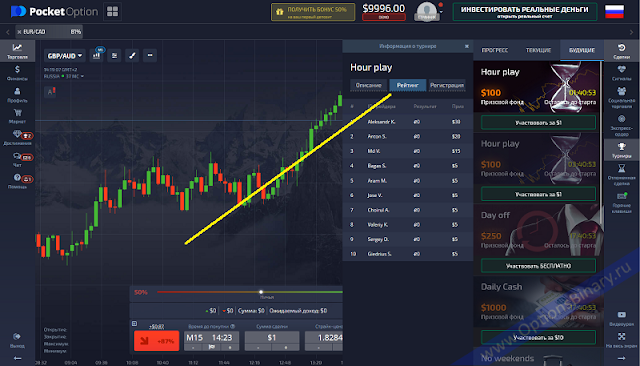Click the $1 trade amount field

271,338
